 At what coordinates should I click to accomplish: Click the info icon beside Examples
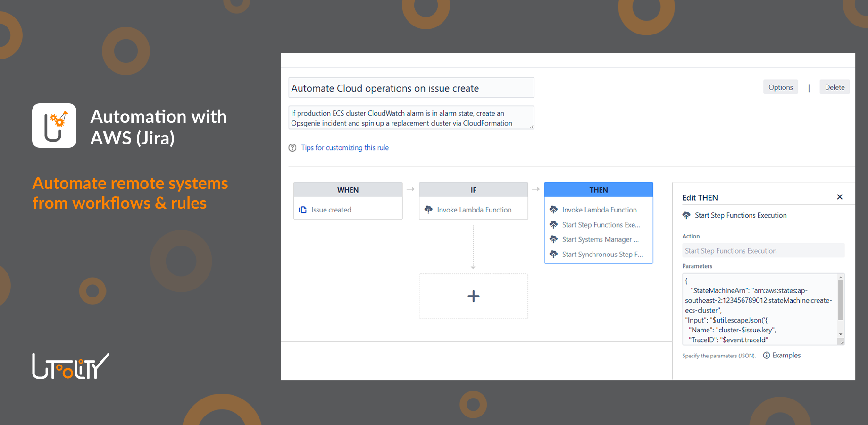click(766, 355)
